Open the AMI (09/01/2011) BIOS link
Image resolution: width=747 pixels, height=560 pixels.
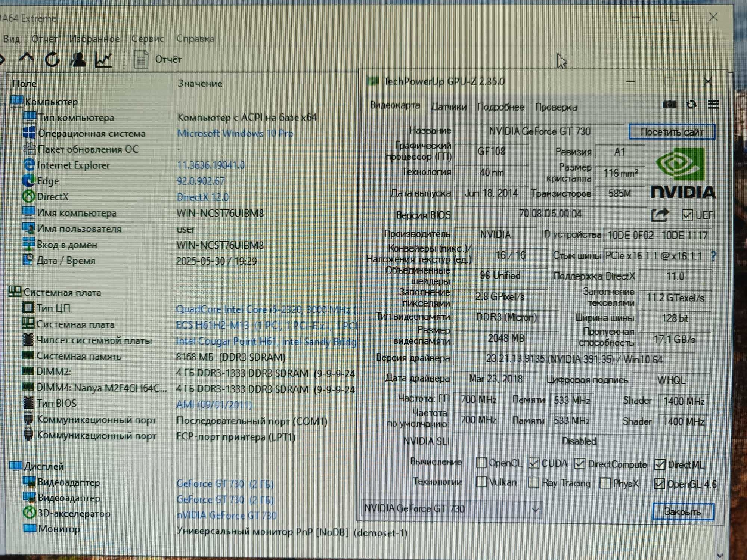click(x=214, y=404)
